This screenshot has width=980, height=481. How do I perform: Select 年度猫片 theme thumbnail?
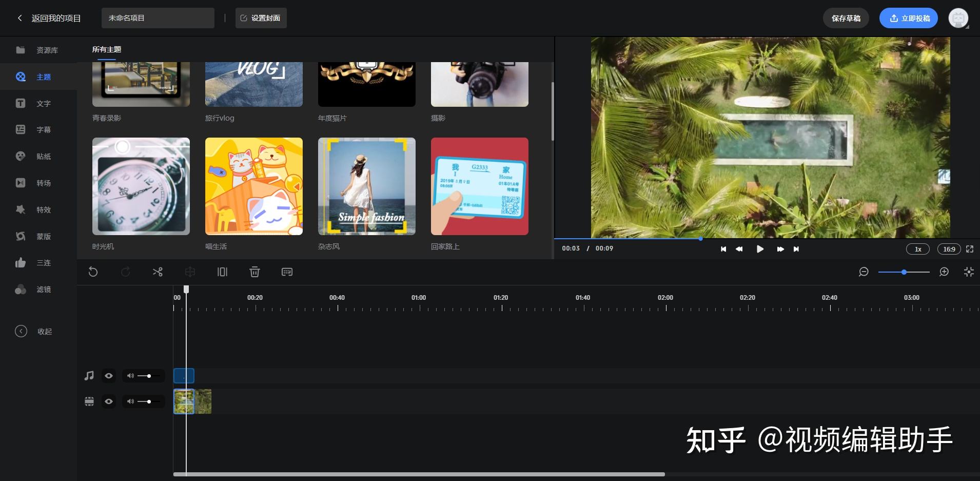coord(367,84)
